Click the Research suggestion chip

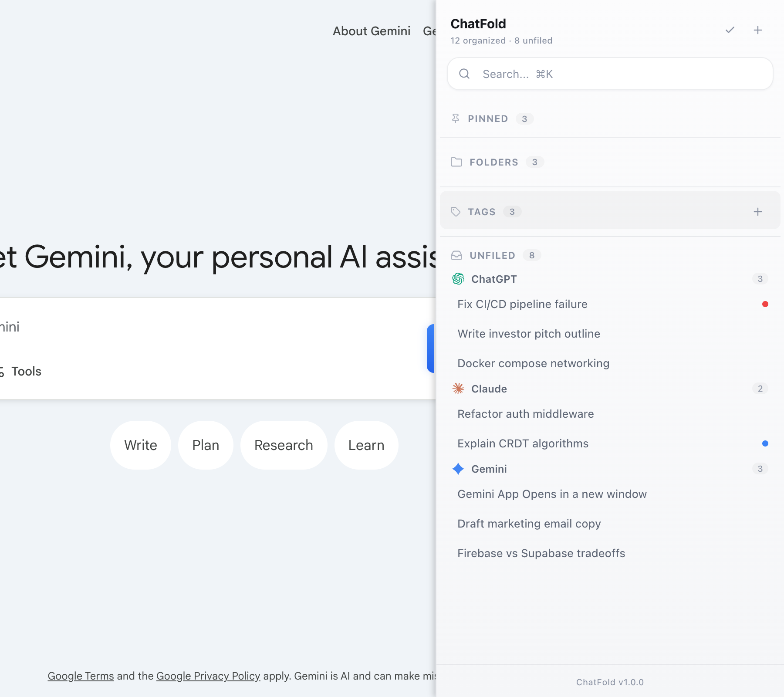283,445
